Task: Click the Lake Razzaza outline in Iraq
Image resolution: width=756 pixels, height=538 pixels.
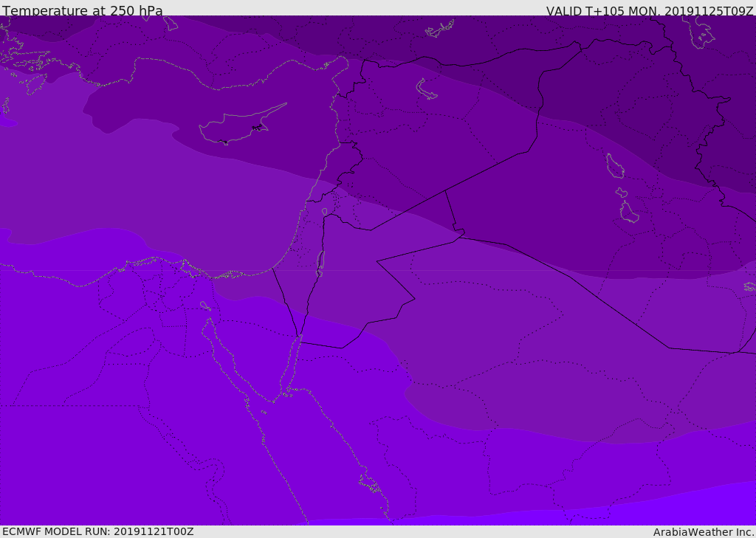Action: [629, 214]
